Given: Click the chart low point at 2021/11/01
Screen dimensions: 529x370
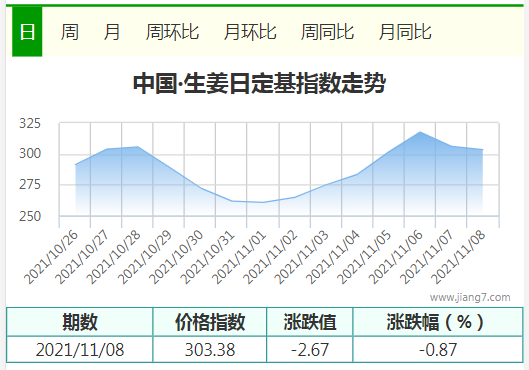Looking at the screenshot, I should [x=263, y=202].
